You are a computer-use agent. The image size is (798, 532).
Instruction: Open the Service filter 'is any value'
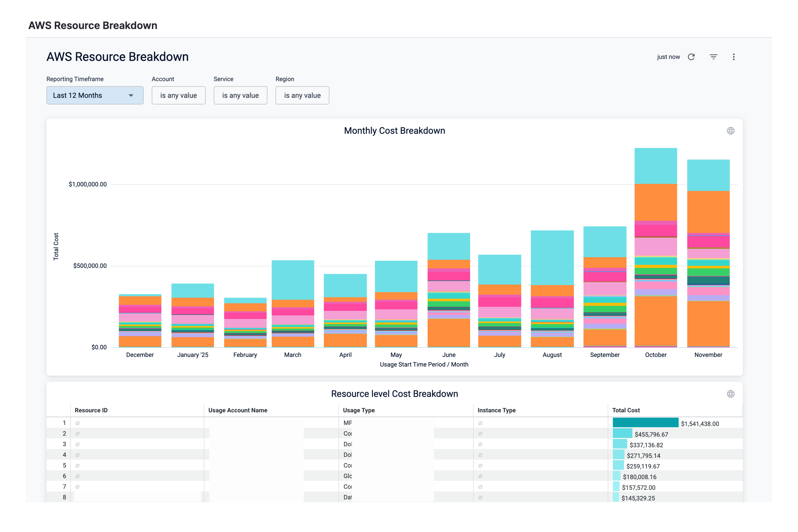coord(240,95)
